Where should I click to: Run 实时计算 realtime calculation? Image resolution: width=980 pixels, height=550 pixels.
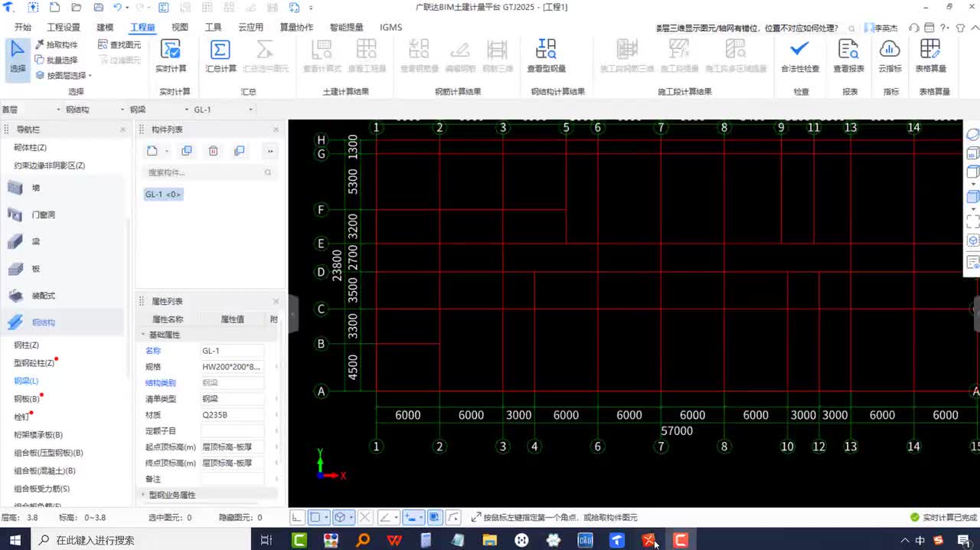coord(171,56)
